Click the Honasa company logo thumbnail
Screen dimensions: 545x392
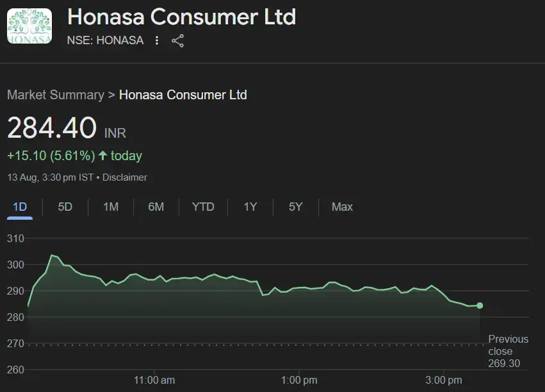pyautogui.click(x=29, y=26)
